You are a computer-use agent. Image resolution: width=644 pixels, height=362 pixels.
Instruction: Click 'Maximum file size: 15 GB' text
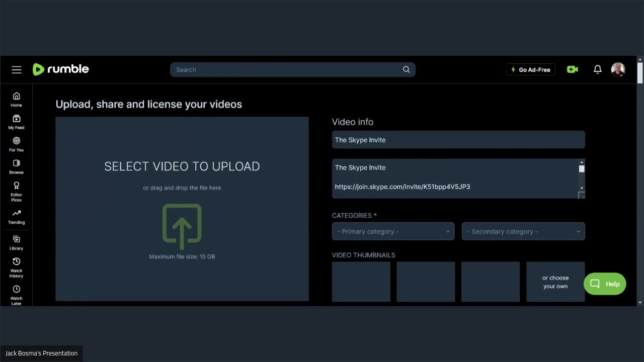point(182,256)
